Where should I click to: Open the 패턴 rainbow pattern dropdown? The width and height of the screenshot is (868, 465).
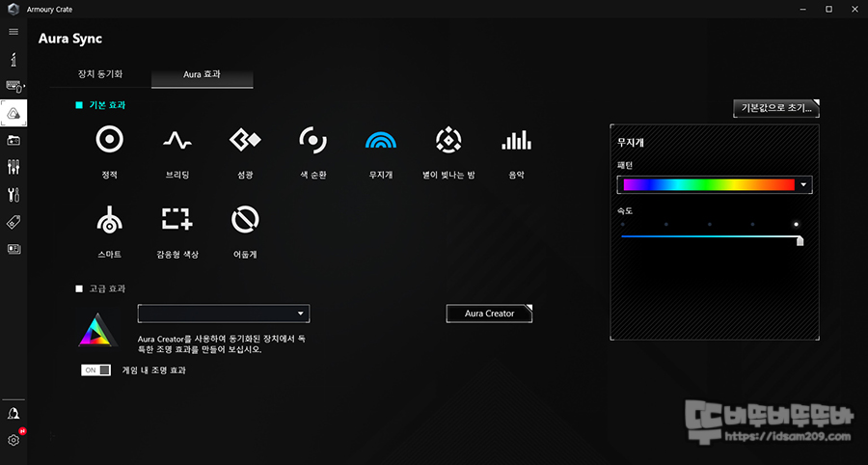click(x=715, y=185)
